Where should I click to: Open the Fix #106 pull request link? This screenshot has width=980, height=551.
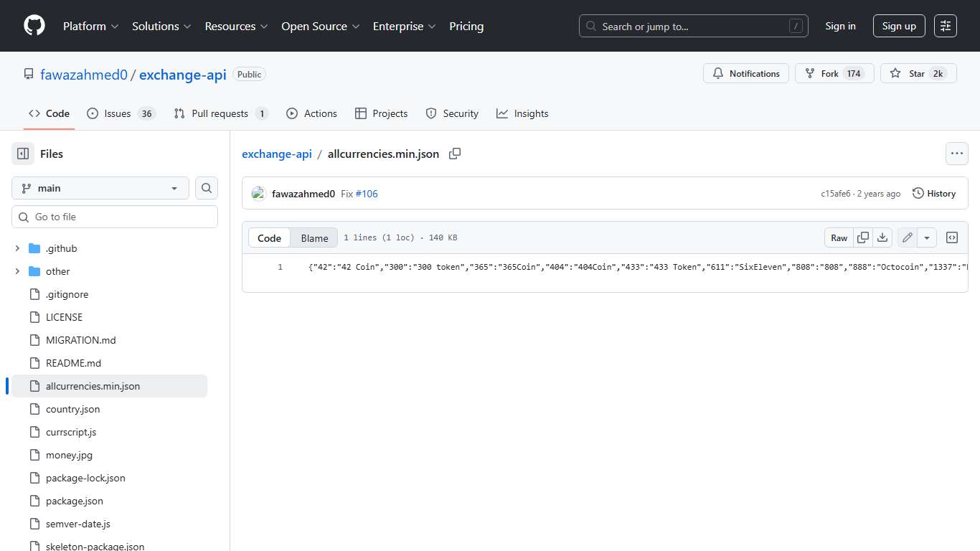click(x=367, y=193)
